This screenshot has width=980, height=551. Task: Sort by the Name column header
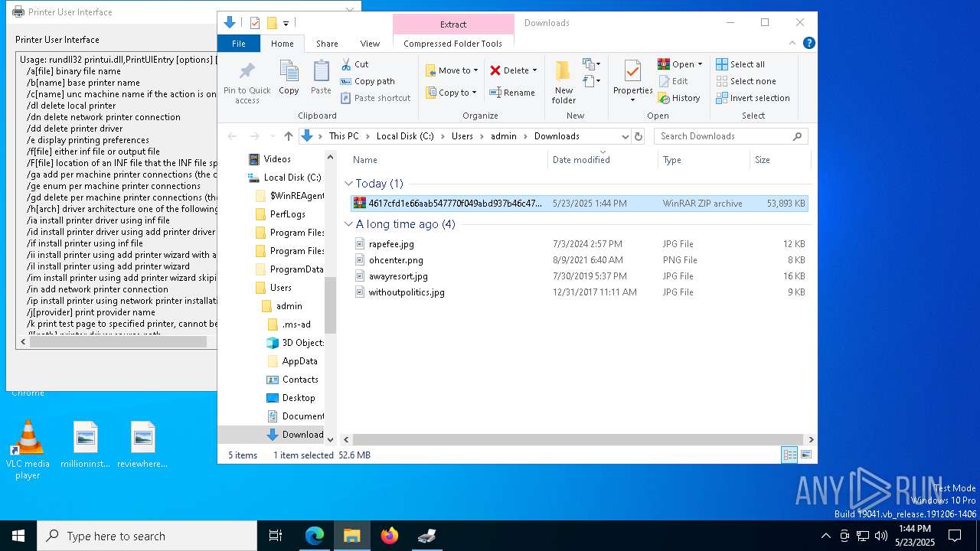[x=448, y=159]
